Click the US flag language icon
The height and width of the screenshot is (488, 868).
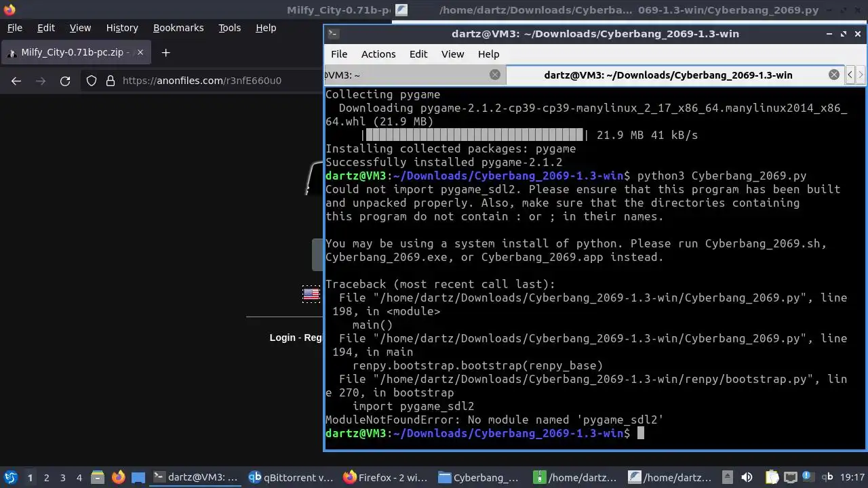[311, 294]
